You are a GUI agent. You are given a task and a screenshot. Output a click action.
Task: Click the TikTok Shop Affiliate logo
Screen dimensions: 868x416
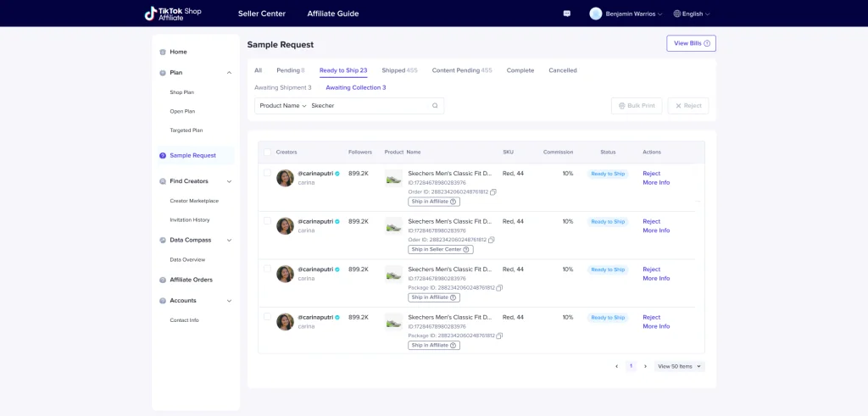click(173, 14)
